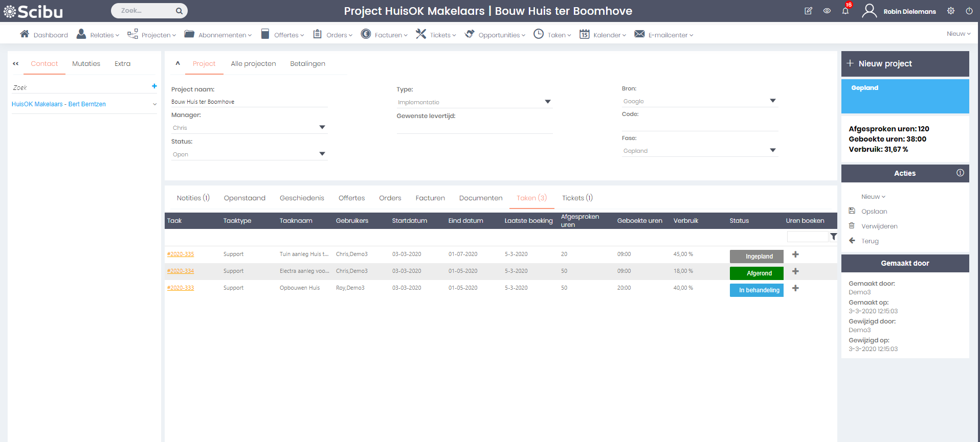Open the Openstaand tab
This screenshot has width=980, height=442.
[244, 198]
